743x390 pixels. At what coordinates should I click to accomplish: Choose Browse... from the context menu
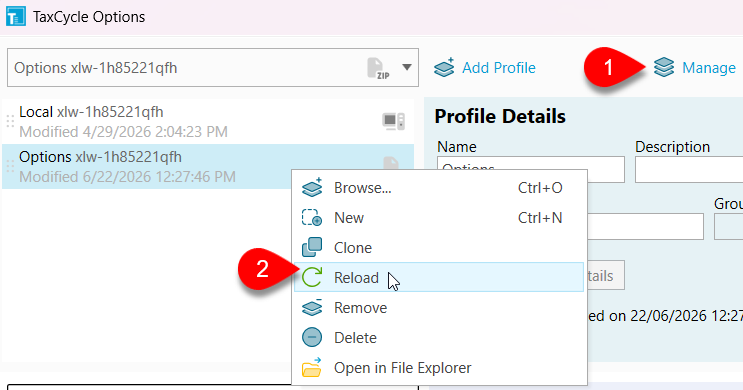point(439,188)
